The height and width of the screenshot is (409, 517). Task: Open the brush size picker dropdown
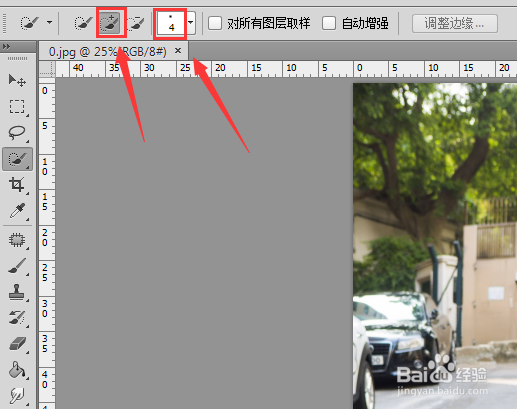[191, 23]
